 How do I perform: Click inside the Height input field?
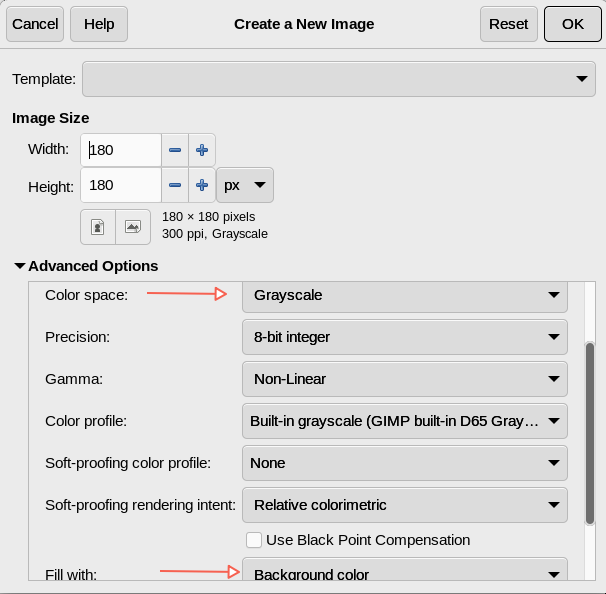[x=120, y=185]
